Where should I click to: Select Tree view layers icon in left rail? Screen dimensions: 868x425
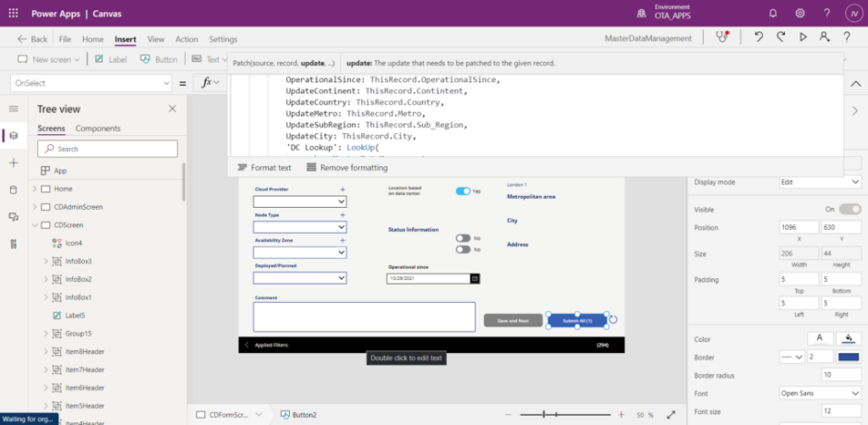coord(13,135)
